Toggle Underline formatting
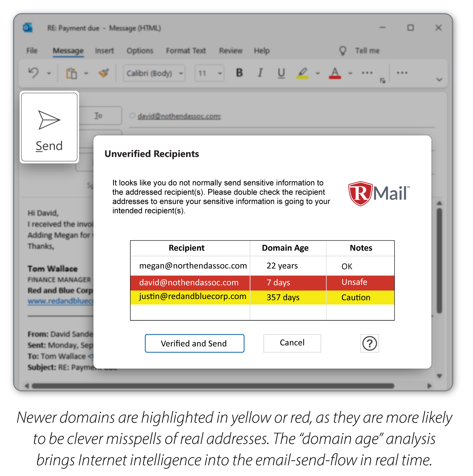Screen dimensions: 473x476 pyautogui.click(x=281, y=73)
